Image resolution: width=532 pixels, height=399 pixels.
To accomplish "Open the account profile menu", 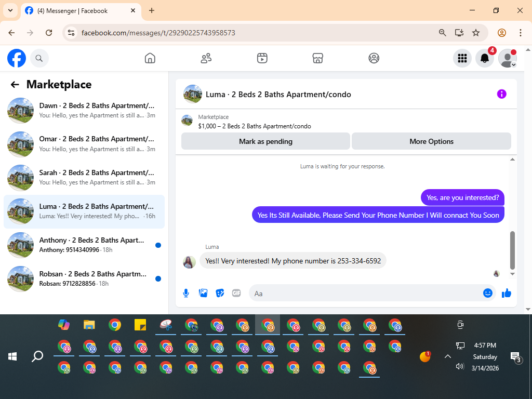I will (507, 58).
